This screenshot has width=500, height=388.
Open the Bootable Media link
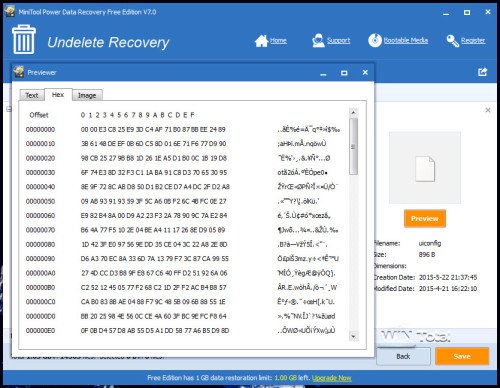406,40
